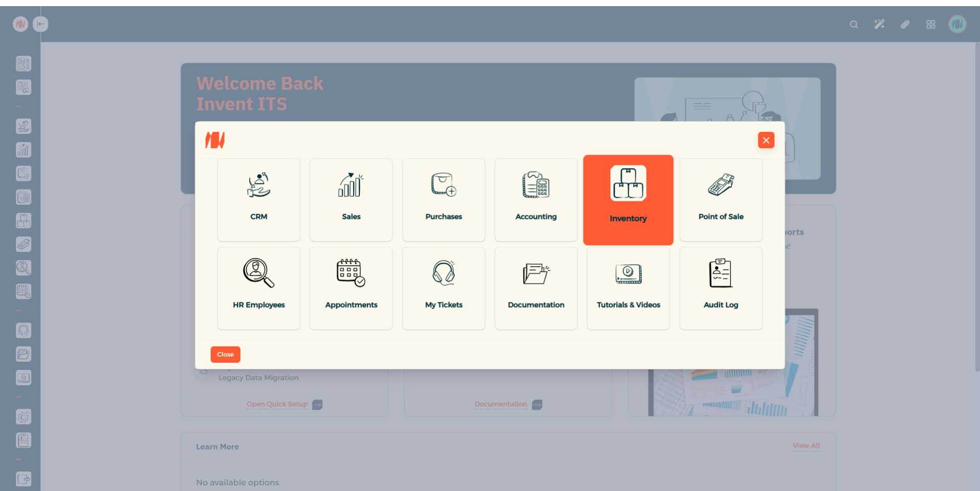Open the highlighted Inventory module
Image resolution: width=980 pixels, height=491 pixels.
pos(628,200)
